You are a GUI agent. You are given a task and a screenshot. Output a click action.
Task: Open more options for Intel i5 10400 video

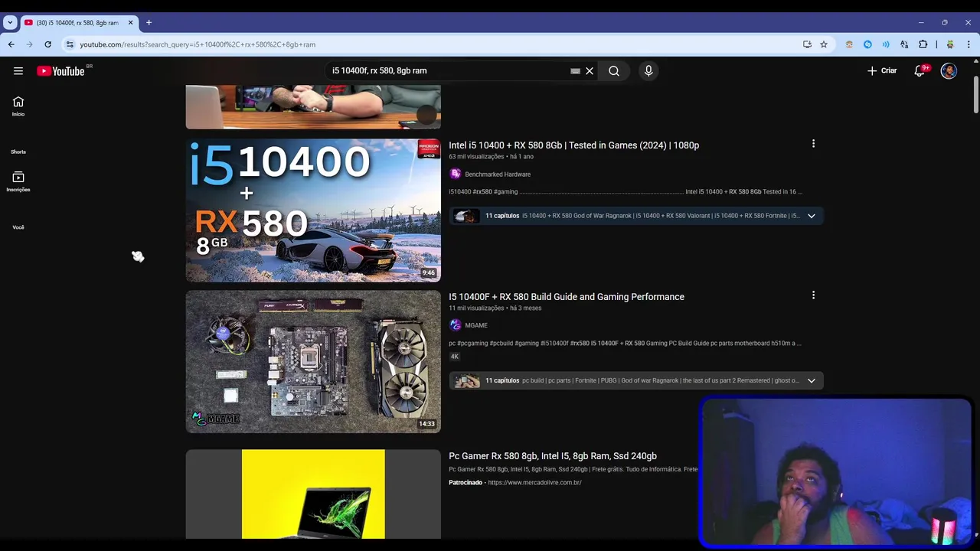pyautogui.click(x=813, y=144)
